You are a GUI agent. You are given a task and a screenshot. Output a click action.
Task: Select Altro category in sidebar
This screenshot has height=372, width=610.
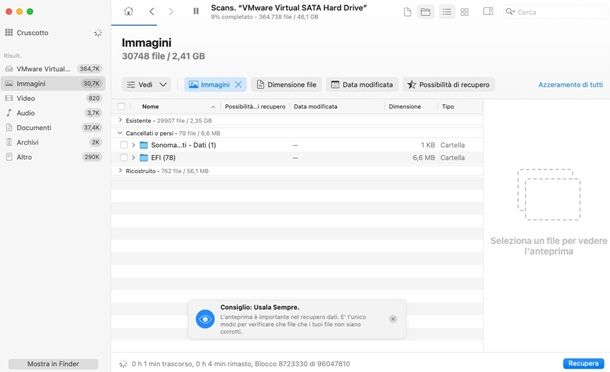(53, 157)
